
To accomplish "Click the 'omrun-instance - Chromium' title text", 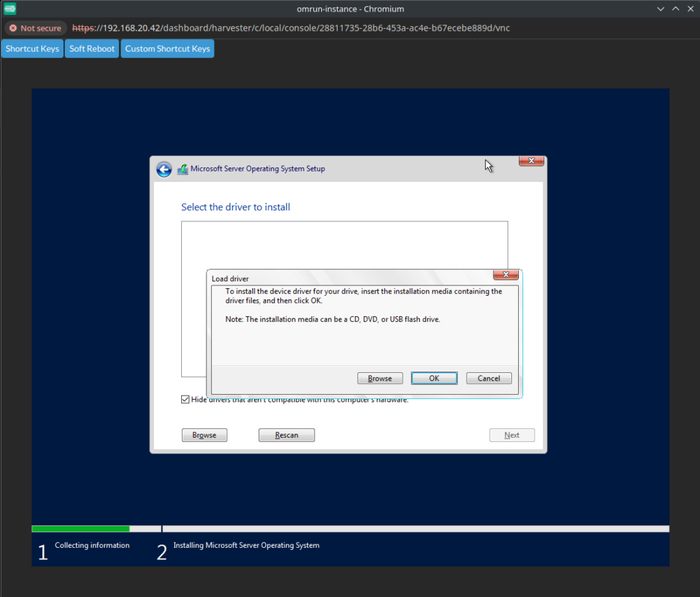I will pyautogui.click(x=351, y=9).
